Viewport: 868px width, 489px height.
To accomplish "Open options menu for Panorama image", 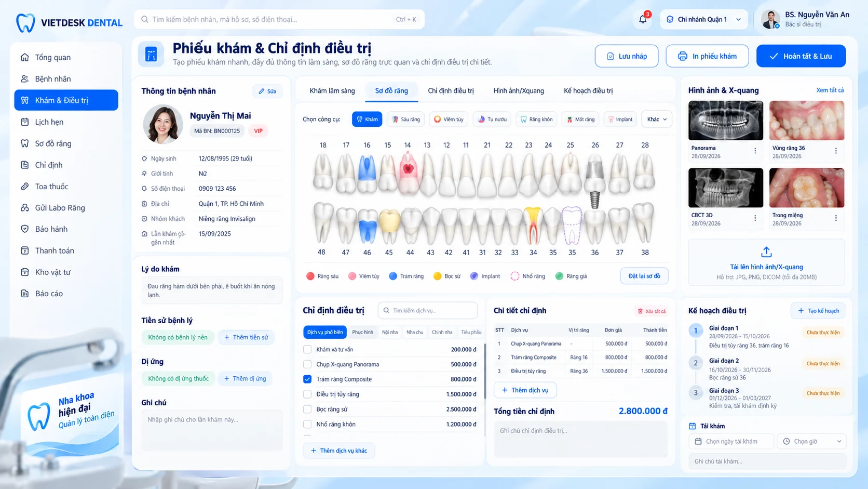I will point(755,151).
